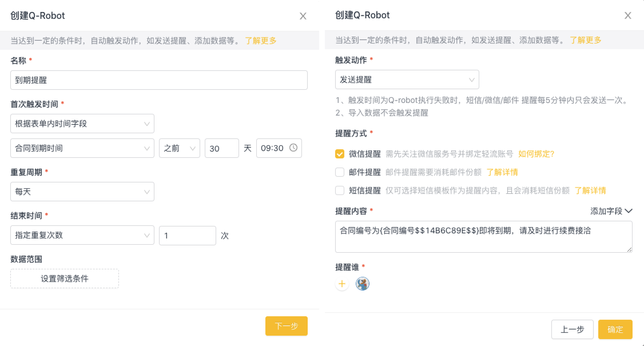
Task: Click the clock icon in time field
Action: [293, 148]
